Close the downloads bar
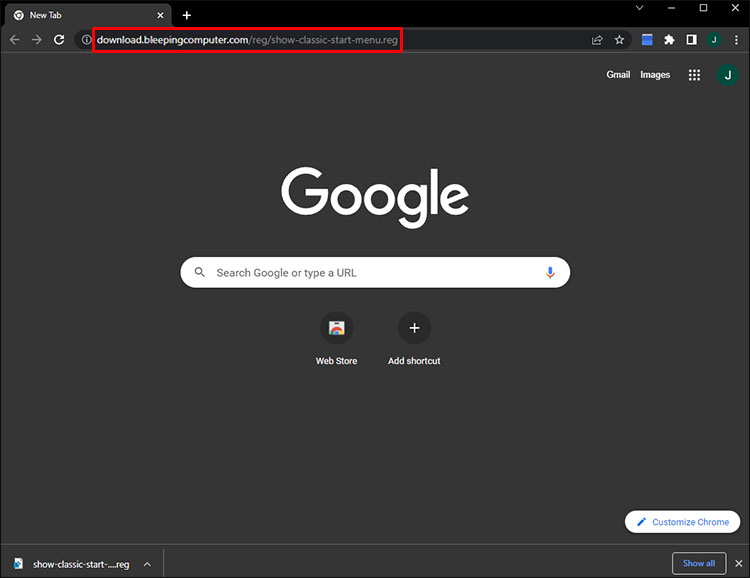750x578 pixels. [x=739, y=563]
